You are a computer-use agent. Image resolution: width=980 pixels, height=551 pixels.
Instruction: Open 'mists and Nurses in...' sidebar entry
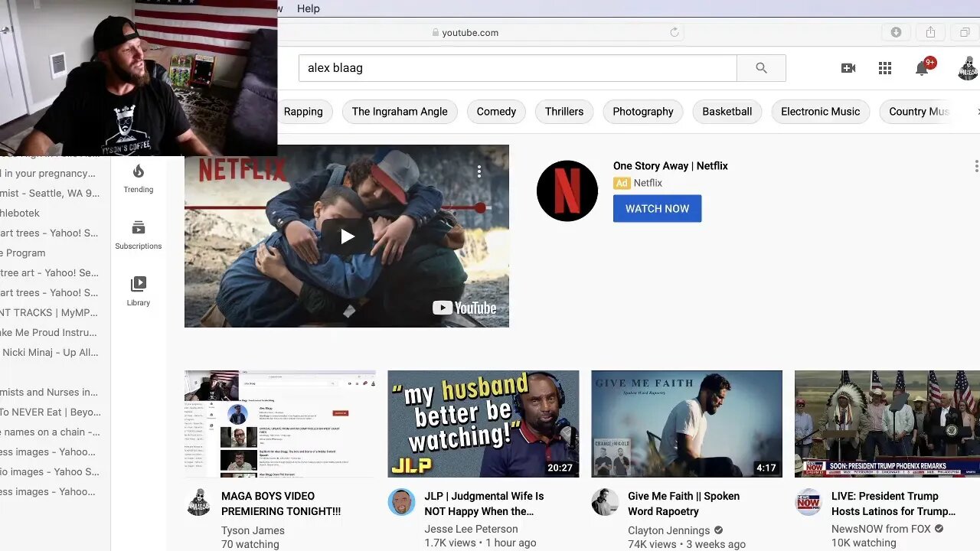(49, 392)
